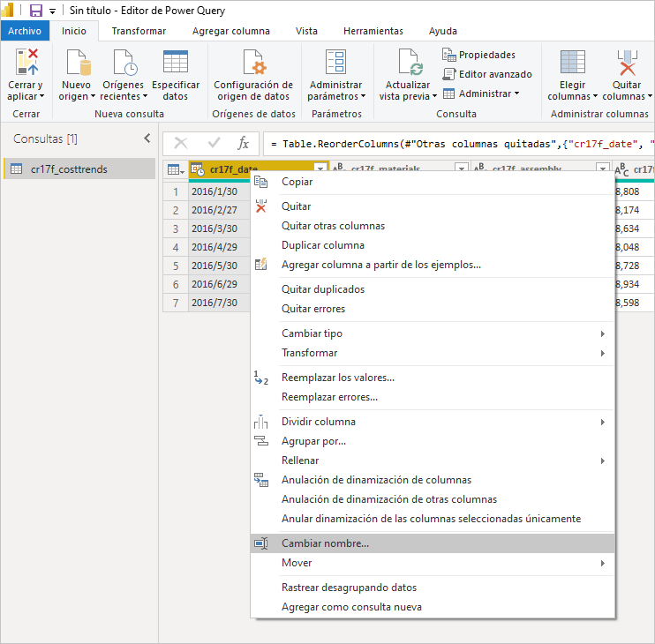Expand the Administrar dropdown in Consulta group
The height and width of the screenshot is (644, 655).
pos(516,94)
